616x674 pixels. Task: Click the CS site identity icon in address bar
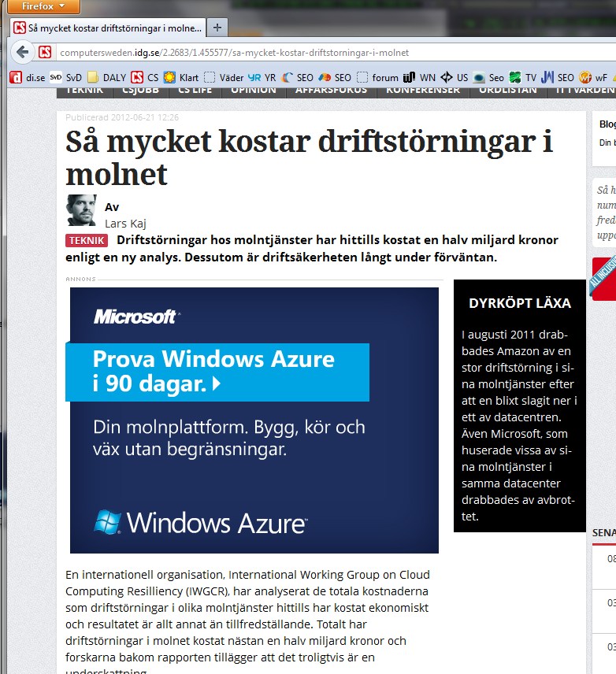(x=45, y=53)
